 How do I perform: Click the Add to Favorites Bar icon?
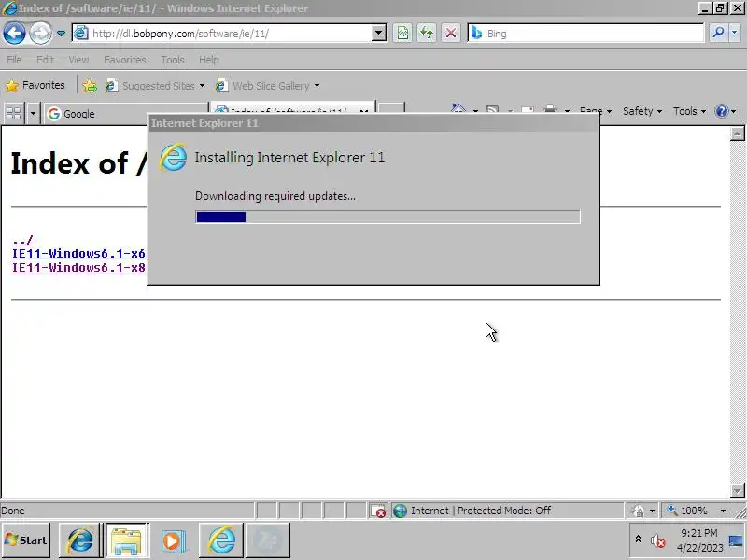pos(90,86)
